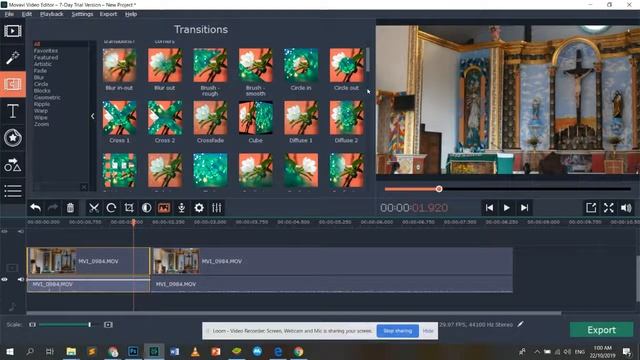The height and width of the screenshot is (360, 640).
Task: Toggle video track visibility eye icon
Action: [4, 280]
